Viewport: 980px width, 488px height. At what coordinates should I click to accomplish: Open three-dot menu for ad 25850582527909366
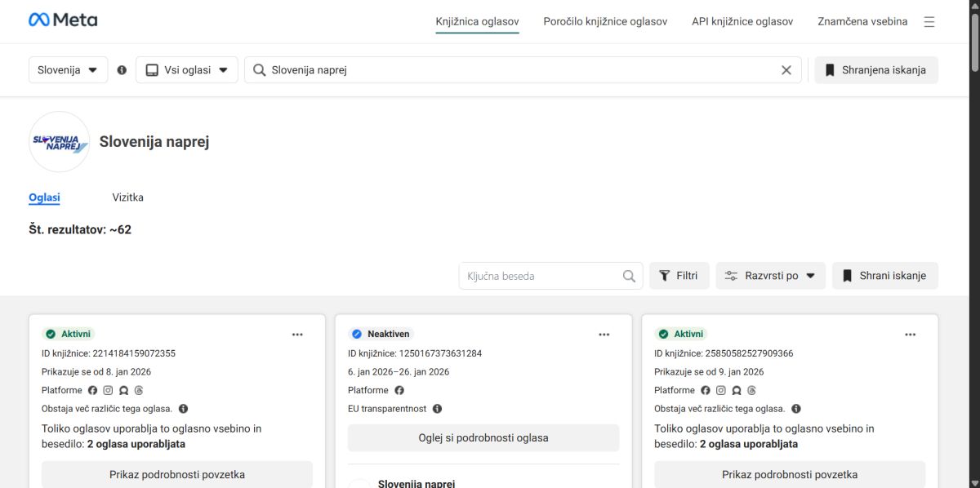pos(910,335)
